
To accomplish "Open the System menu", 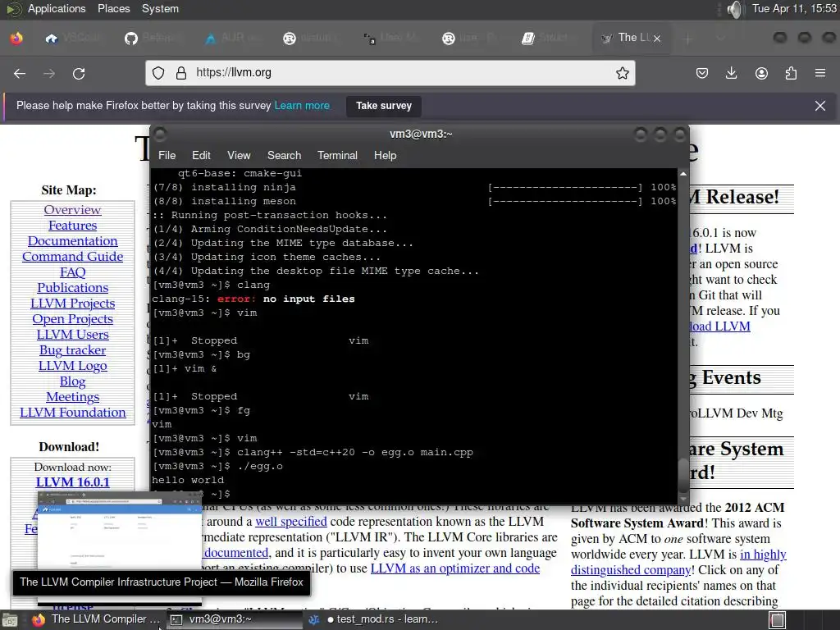I will [160, 8].
